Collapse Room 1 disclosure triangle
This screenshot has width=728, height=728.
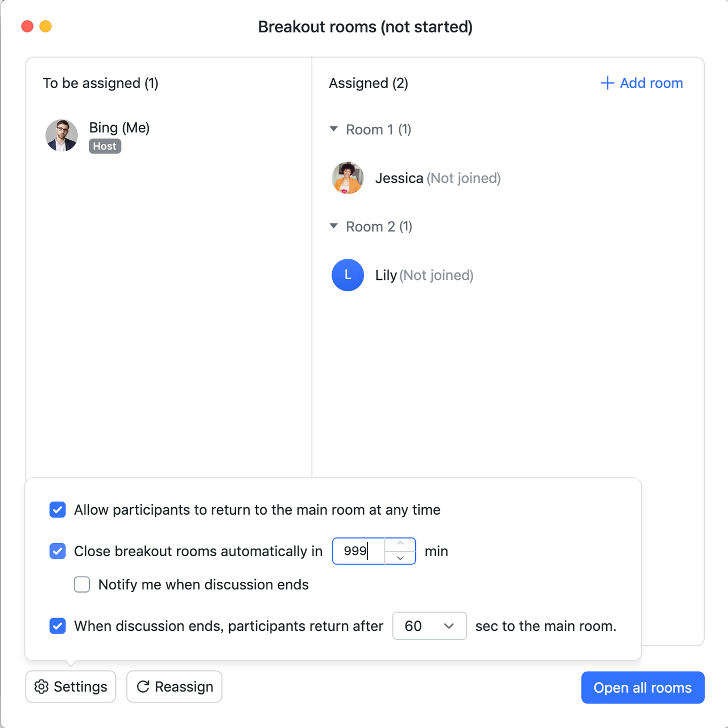point(334,129)
